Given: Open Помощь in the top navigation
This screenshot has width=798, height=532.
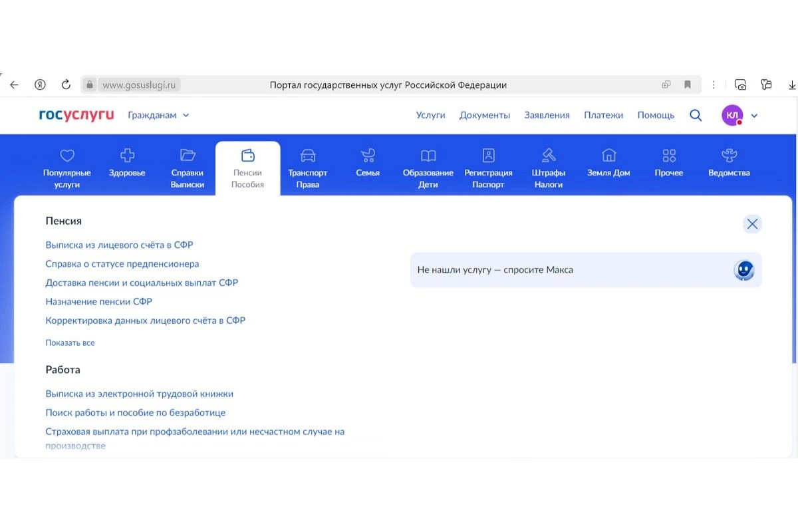Looking at the screenshot, I should click(656, 115).
